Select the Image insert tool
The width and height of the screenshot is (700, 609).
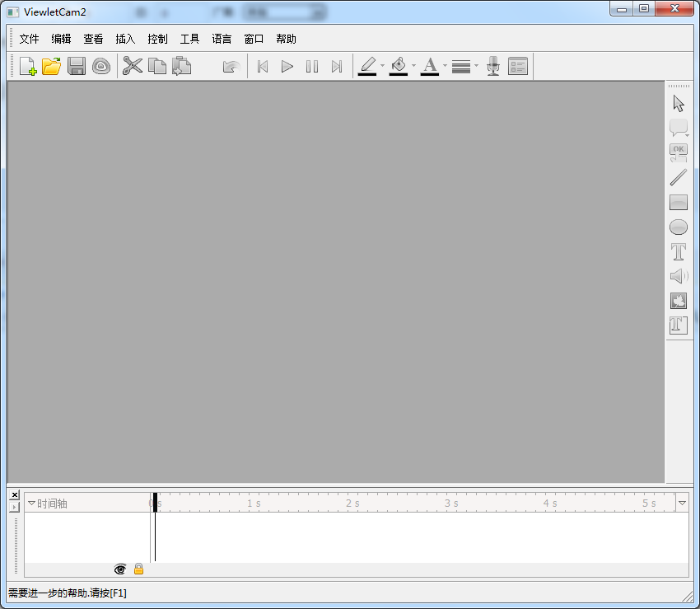coord(679,301)
